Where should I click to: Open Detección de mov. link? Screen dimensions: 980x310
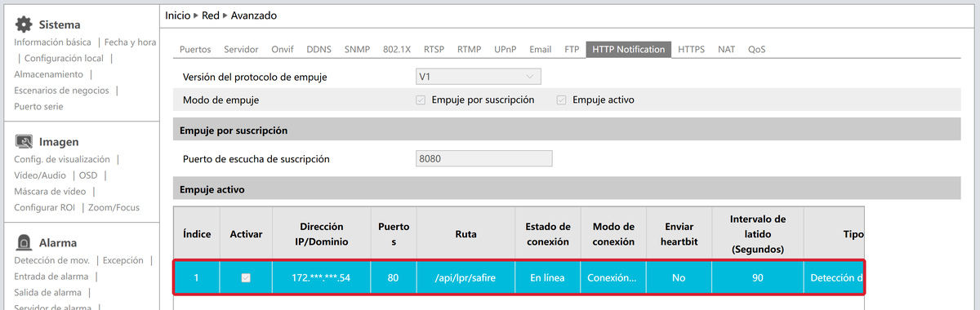52,260
